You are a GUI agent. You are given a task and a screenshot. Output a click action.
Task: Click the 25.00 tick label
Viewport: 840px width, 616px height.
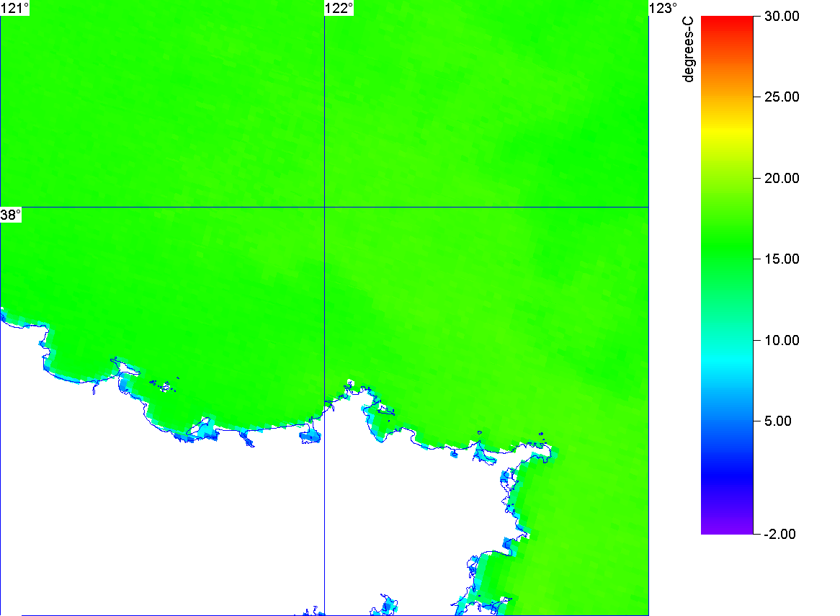782,97
